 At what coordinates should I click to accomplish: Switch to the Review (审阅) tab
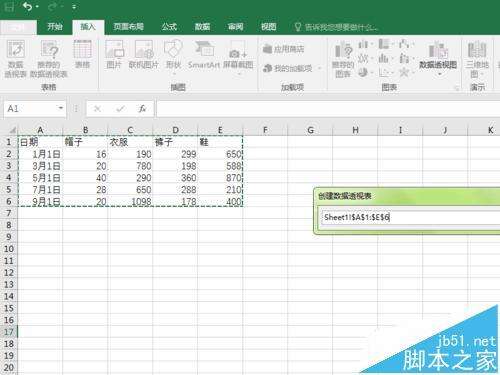point(235,26)
